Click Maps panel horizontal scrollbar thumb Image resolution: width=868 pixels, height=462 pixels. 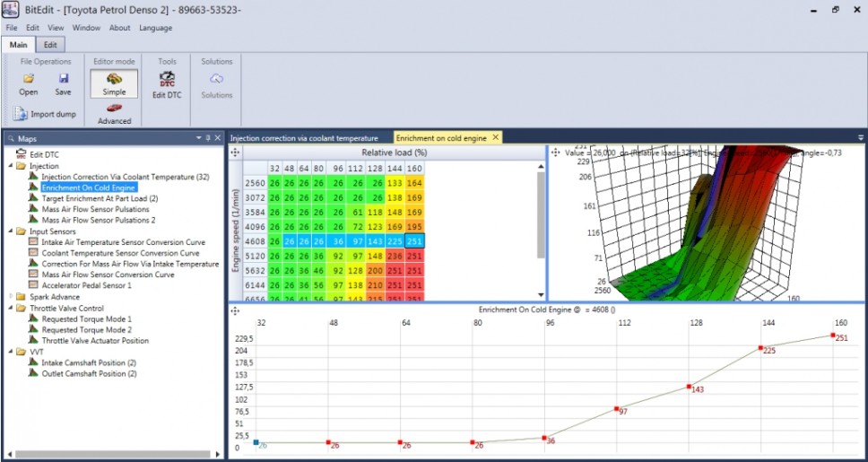(113, 454)
